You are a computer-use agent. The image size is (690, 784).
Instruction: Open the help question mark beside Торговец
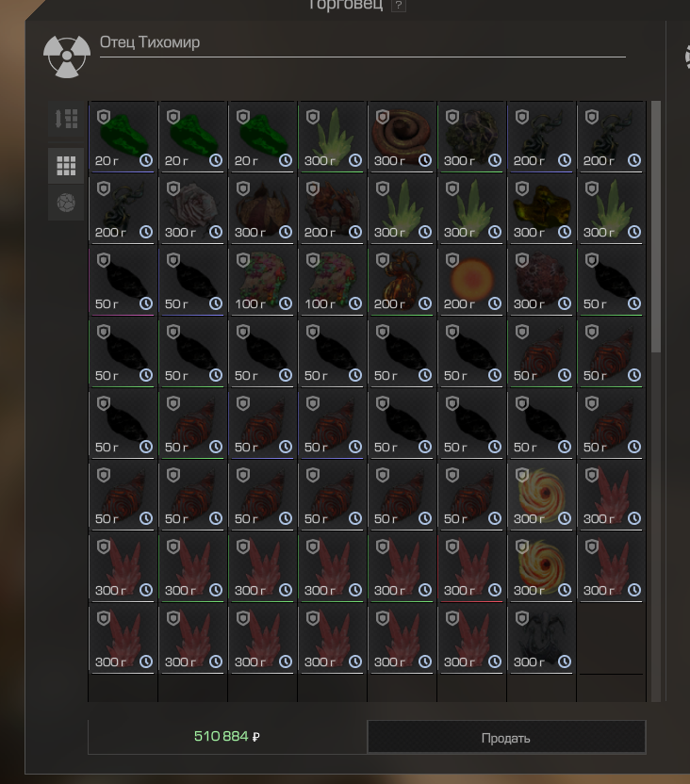tap(399, 5)
